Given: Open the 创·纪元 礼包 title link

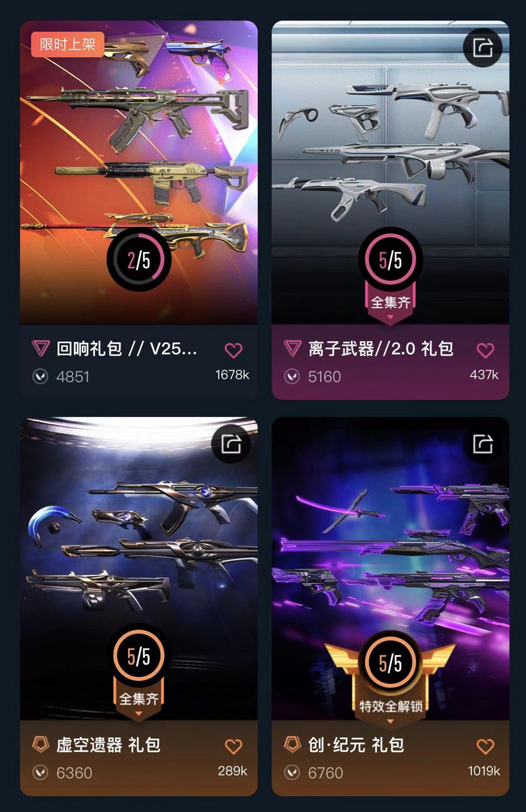Looking at the screenshot, I should pos(356,745).
